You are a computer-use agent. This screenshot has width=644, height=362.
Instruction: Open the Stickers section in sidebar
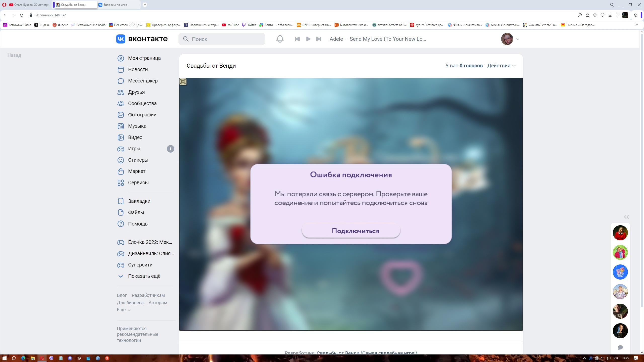[x=138, y=160]
